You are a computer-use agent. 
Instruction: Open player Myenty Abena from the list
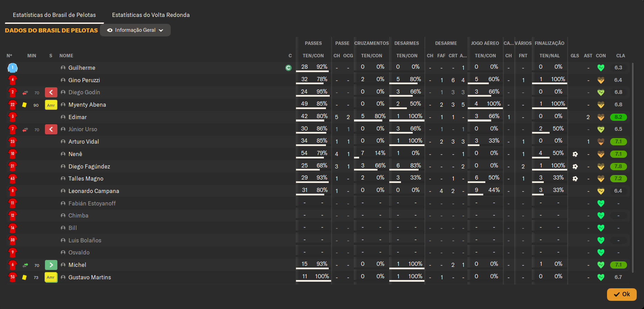click(87, 105)
